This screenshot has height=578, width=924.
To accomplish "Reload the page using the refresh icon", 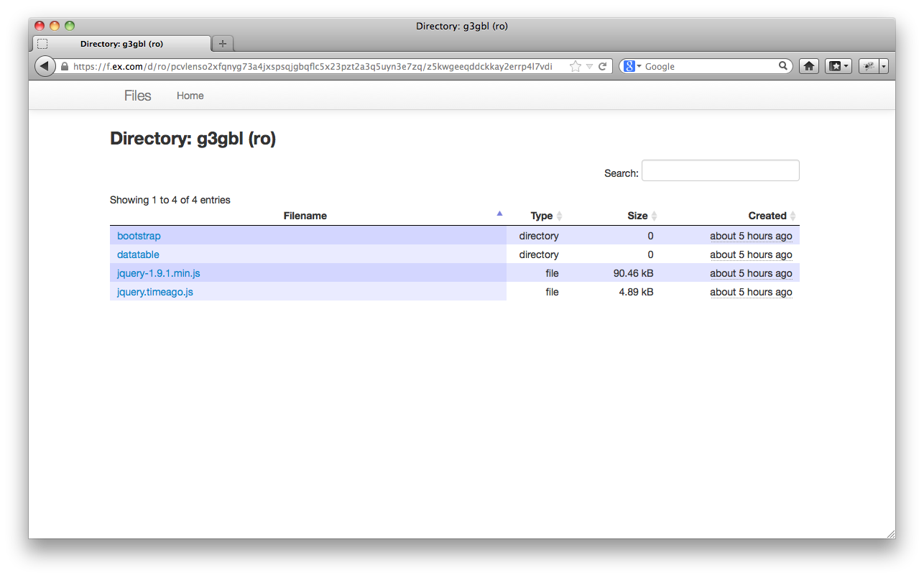I will (603, 66).
